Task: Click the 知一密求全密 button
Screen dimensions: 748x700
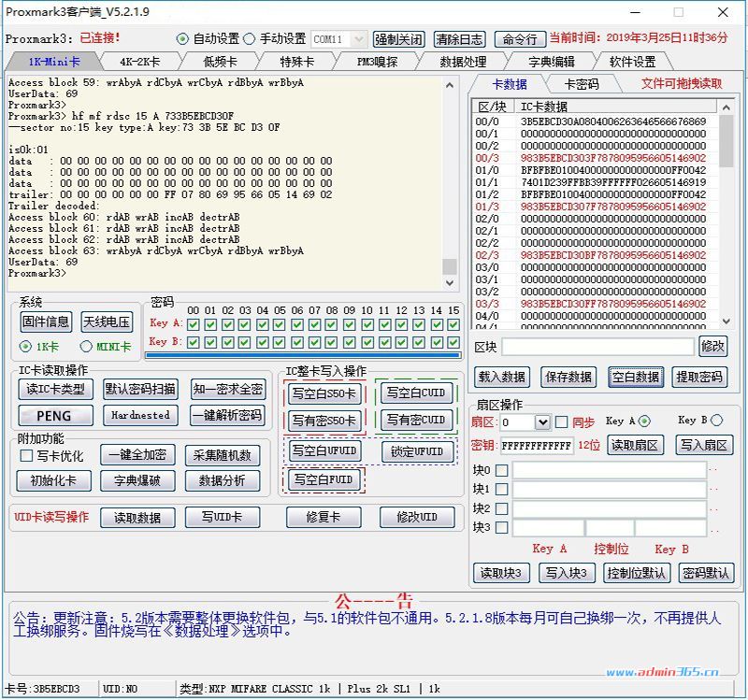Action: (227, 390)
